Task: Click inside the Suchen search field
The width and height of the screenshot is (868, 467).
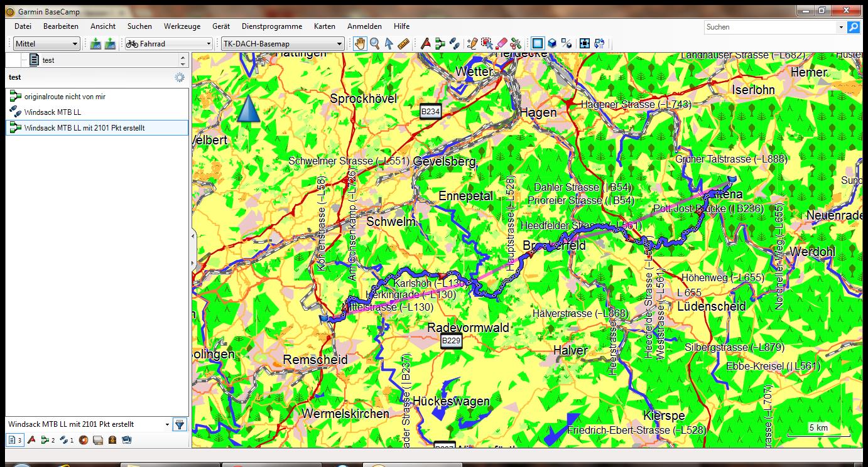Action: click(x=770, y=27)
